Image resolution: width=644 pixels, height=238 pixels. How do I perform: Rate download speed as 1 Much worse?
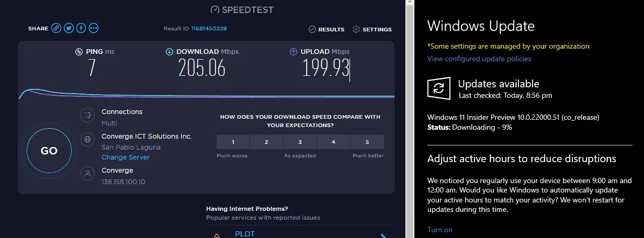[x=233, y=142]
